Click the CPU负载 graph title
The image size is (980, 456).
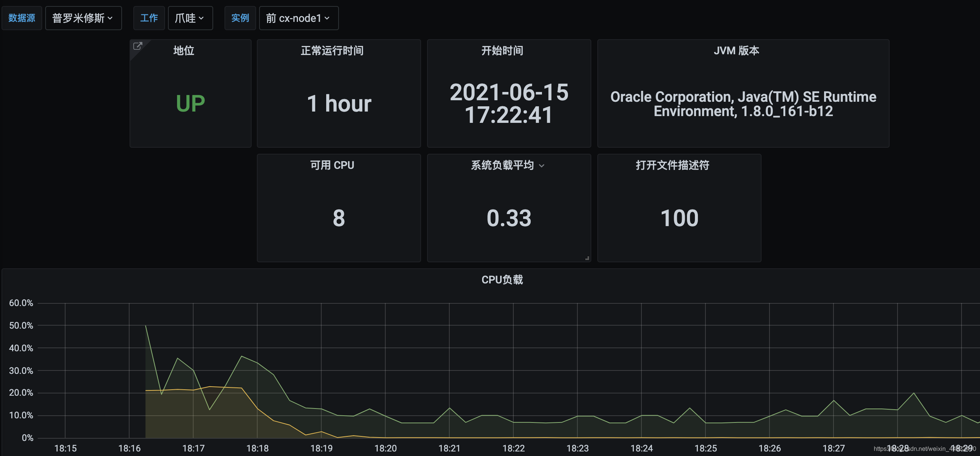[x=502, y=279]
